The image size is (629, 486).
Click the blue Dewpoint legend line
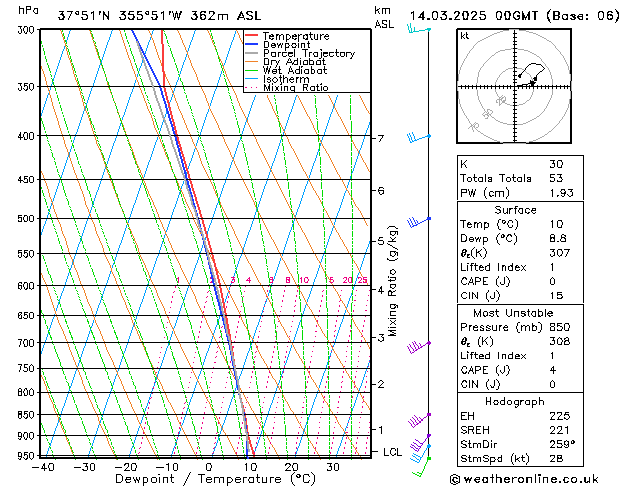(x=251, y=44)
